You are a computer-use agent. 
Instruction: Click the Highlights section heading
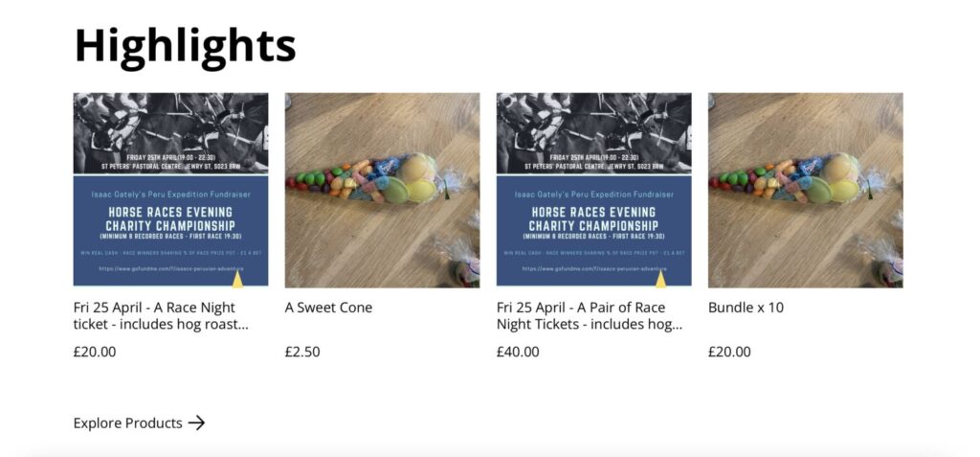(185, 46)
